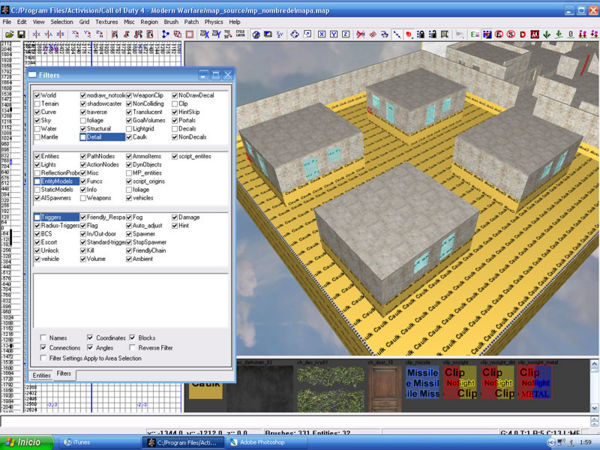
Task: Click the Rotate Y-axis toolbar icon
Action: 88,34
